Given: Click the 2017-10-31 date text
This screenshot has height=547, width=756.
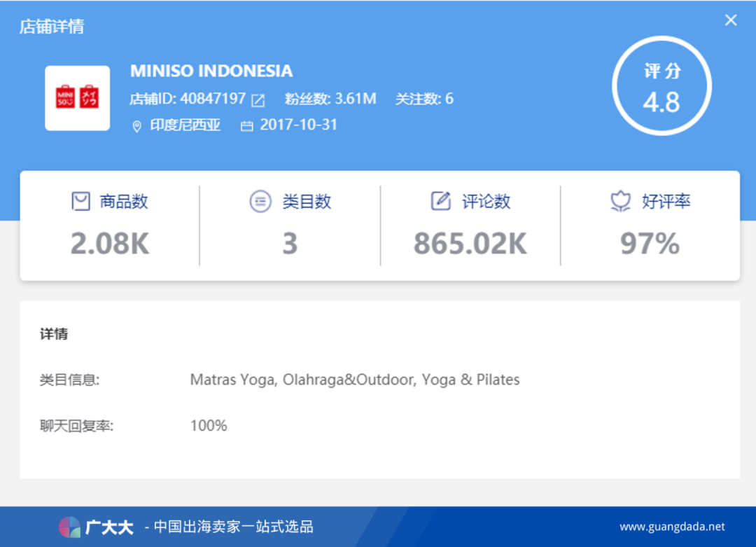Looking at the screenshot, I should 298,125.
